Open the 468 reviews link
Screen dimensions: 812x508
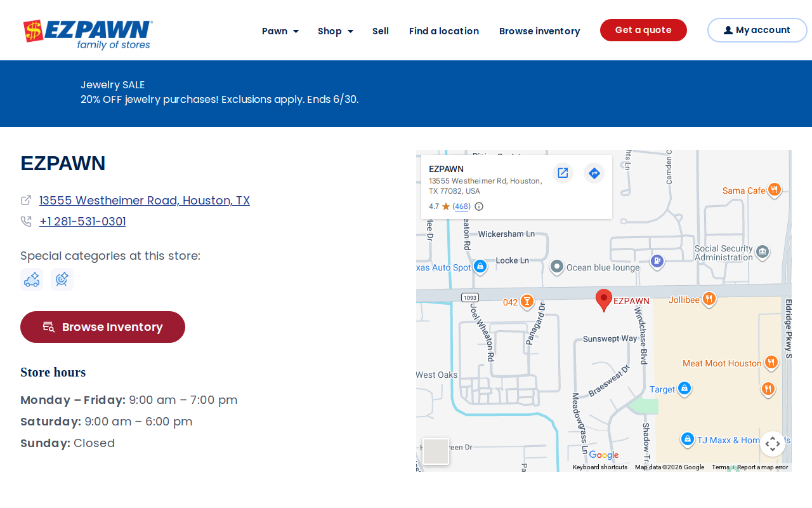pos(462,206)
